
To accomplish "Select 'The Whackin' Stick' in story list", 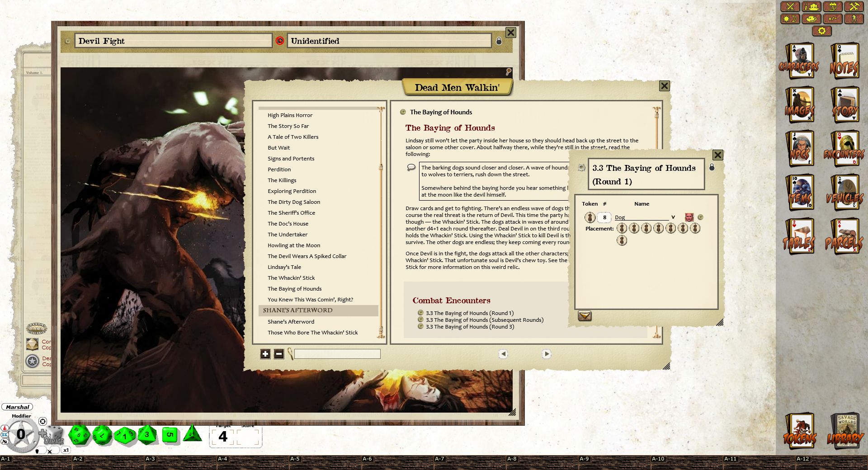I will (x=291, y=278).
